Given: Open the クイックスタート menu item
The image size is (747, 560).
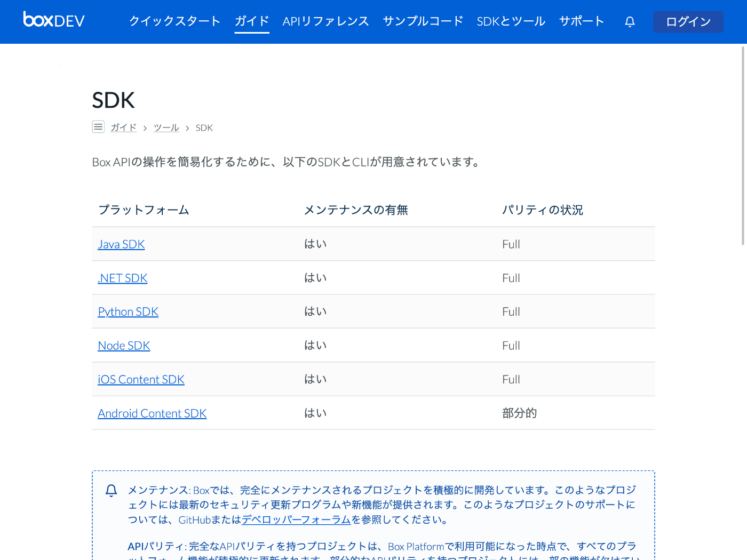Looking at the screenshot, I should (x=174, y=21).
